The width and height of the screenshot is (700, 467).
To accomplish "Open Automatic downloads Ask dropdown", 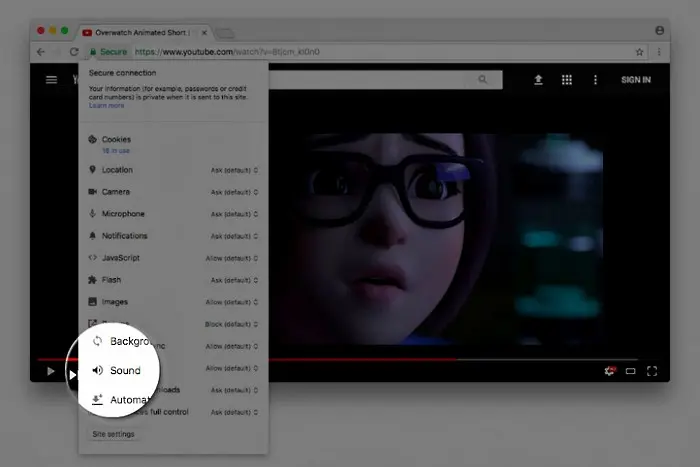I will point(234,390).
